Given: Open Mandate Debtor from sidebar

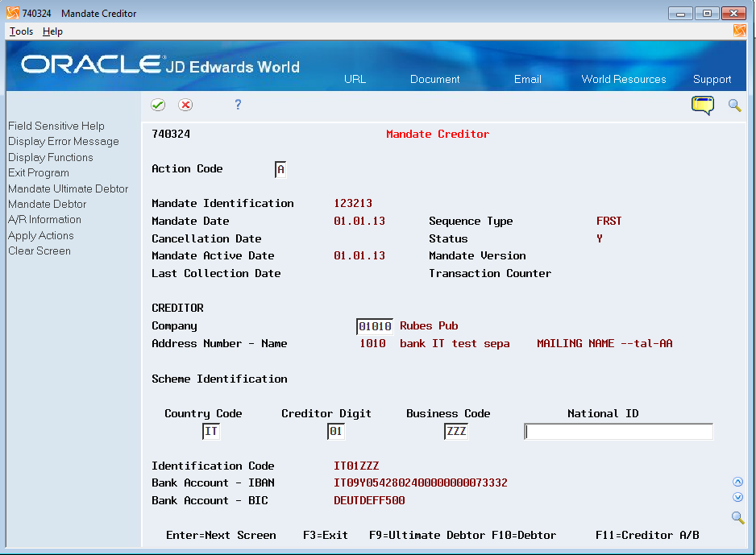Looking at the screenshot, I should click(x=48, y=204).
